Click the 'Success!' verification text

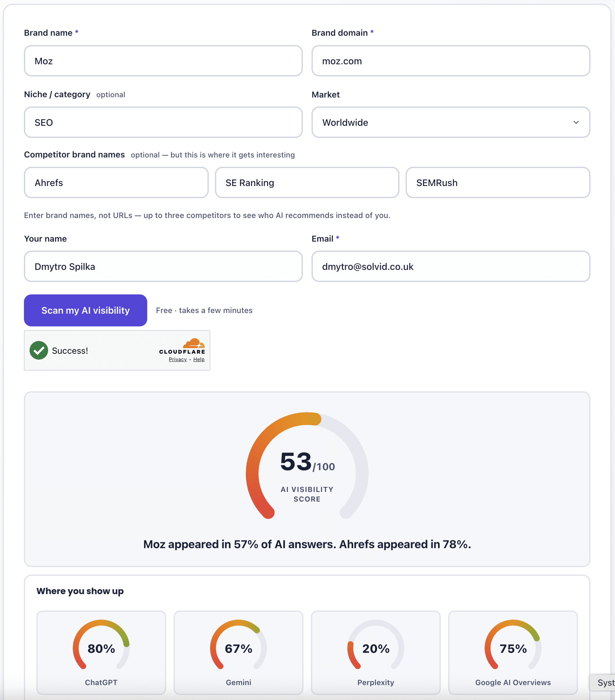(70, 351)
